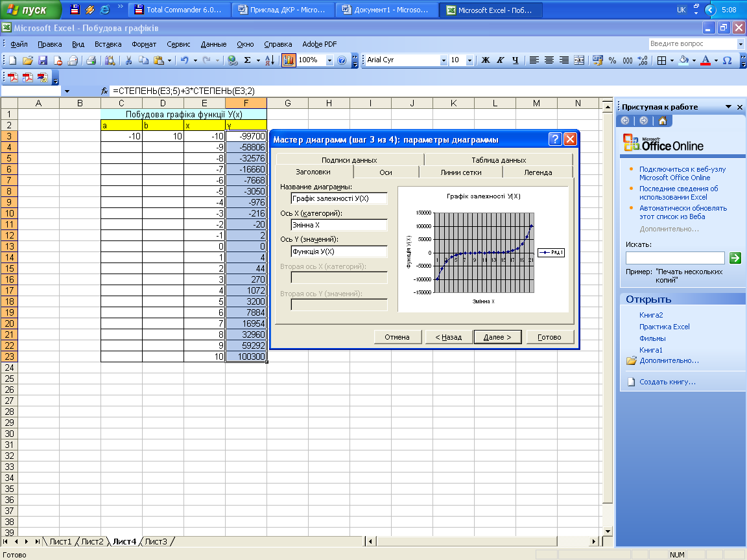Screen dimensions: 747x560
Task: Open the Линии сетки tab
Action: coord(460,172)
